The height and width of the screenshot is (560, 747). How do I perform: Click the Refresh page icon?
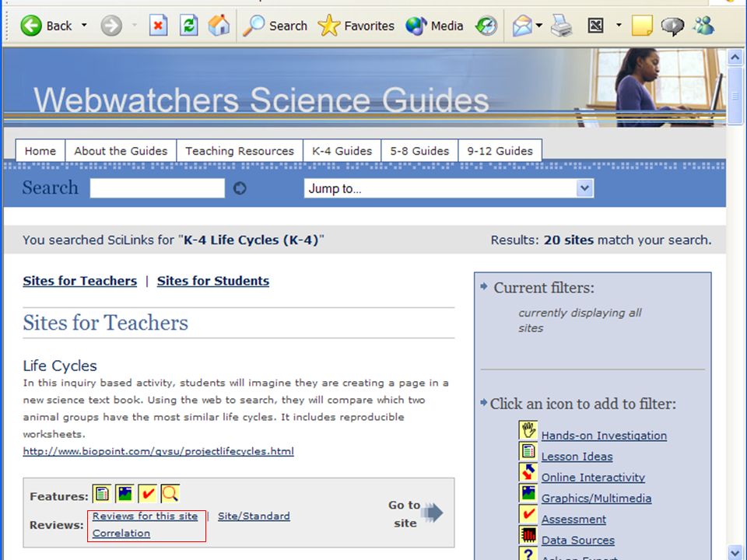[x=188, y=25]
